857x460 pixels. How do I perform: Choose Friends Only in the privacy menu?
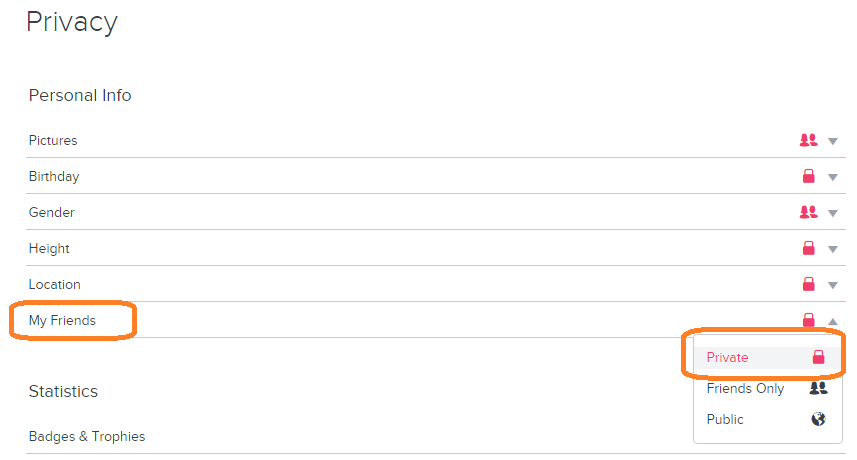pyautogui.click(x=745, y=389)
